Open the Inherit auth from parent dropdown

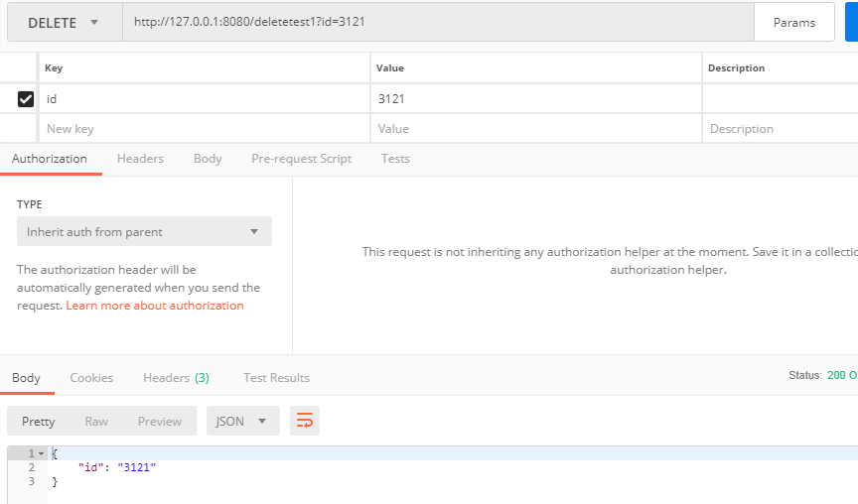pos(144,231)
